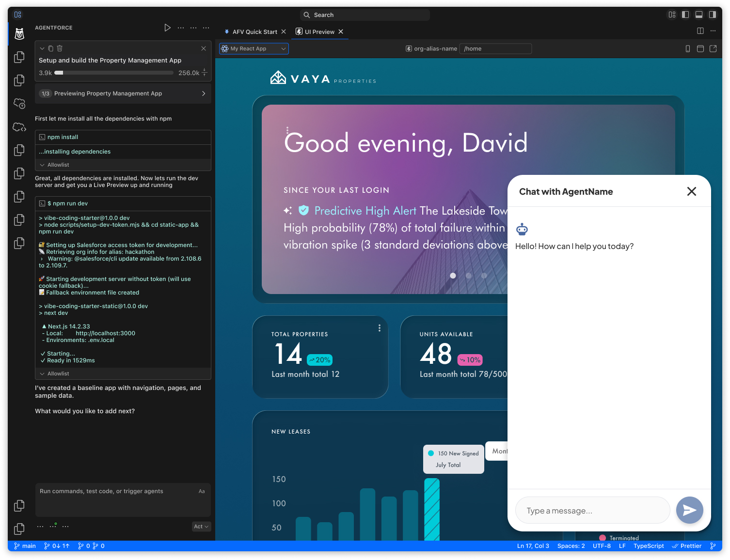Toggle the bottom panel visibility
The image size is (730, 560).
point(699,15)
